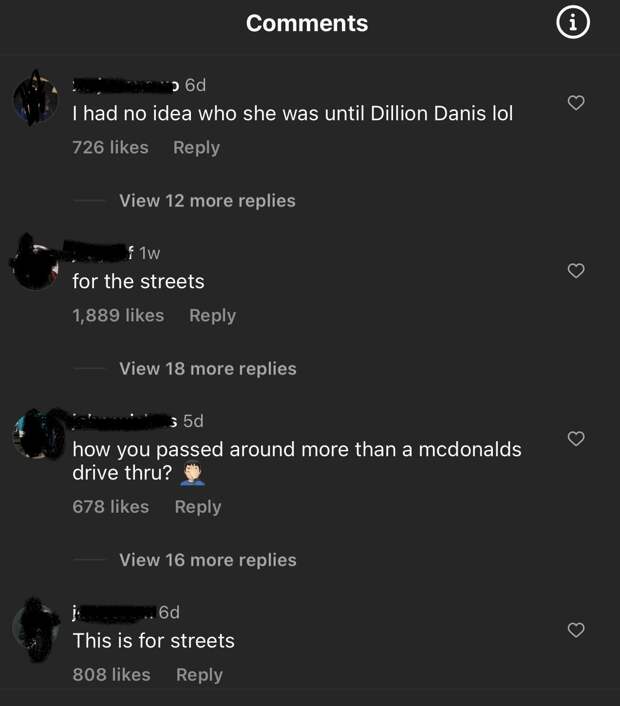Open first commenter's profile picture
620x706 pixels.
coord(36,98)
